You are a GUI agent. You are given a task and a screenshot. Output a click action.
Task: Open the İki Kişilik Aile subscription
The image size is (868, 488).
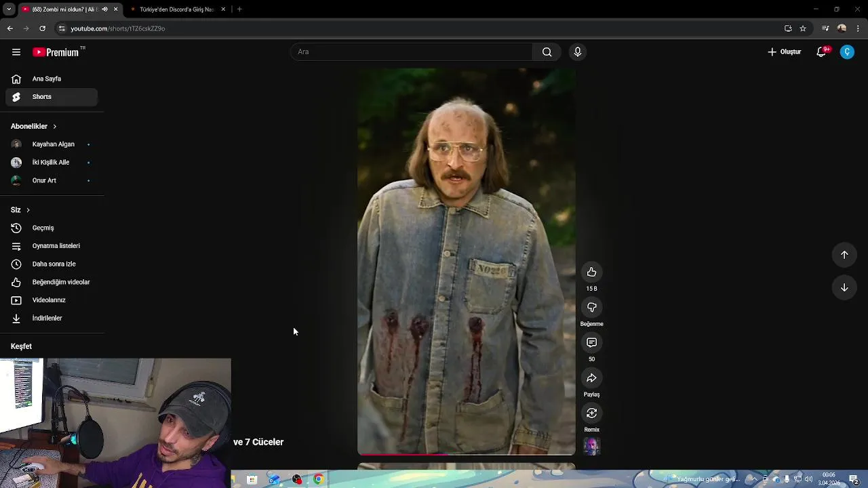point(52,163)
